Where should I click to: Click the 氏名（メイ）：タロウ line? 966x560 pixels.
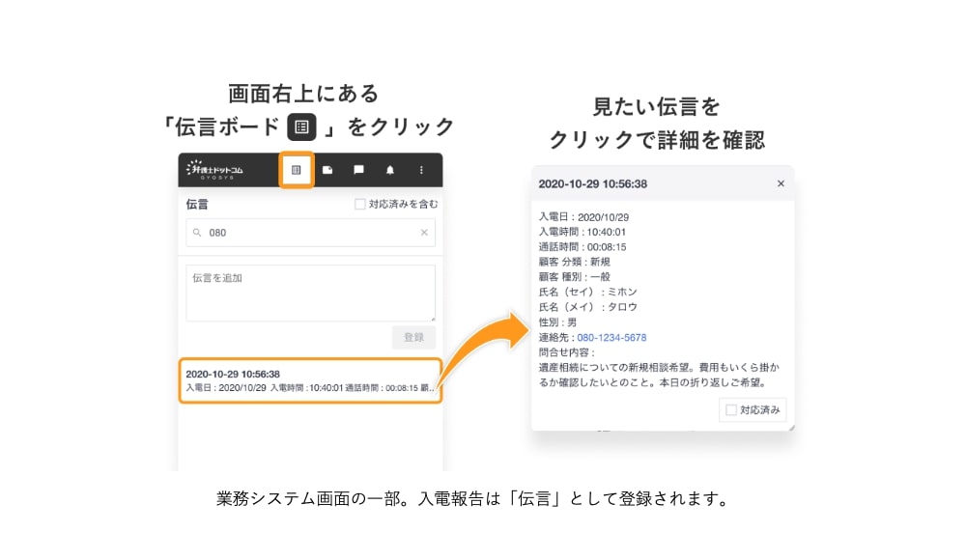pyautogui.click(x=587, y=307)
